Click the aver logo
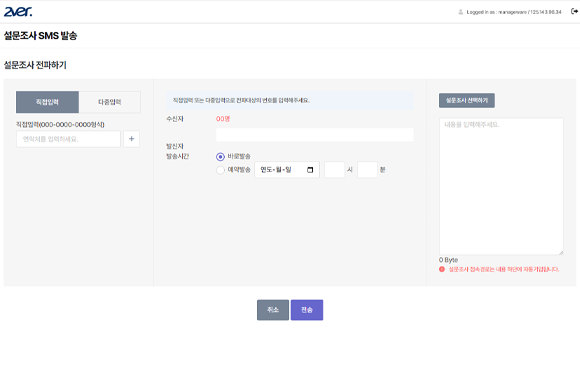 click(x=18, y=11)
